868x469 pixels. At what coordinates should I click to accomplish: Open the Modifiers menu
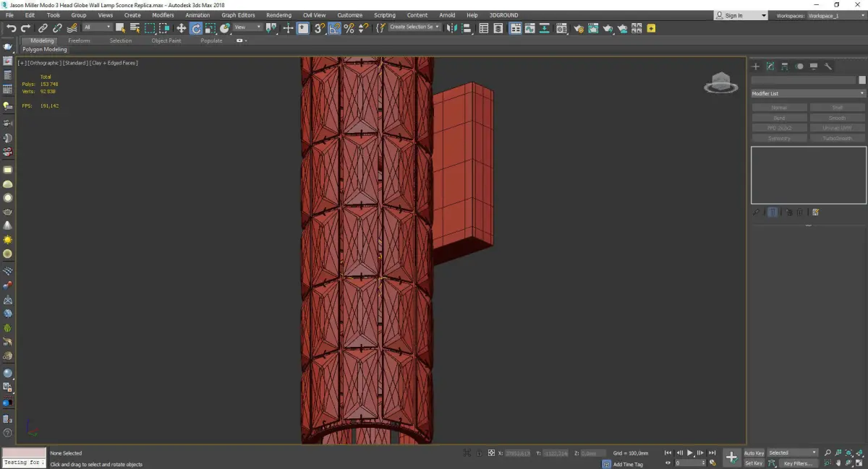[163, 15]
